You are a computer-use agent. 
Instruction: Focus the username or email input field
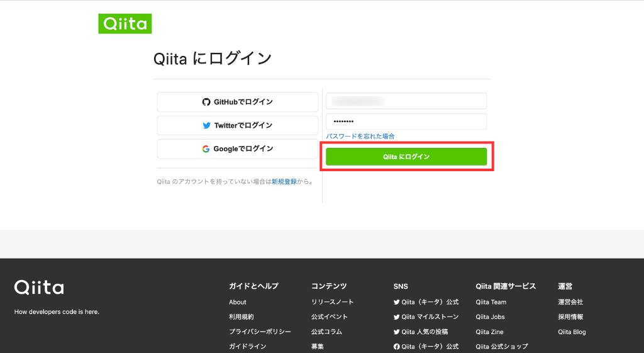pyautogui.click(x=406, y=101)
